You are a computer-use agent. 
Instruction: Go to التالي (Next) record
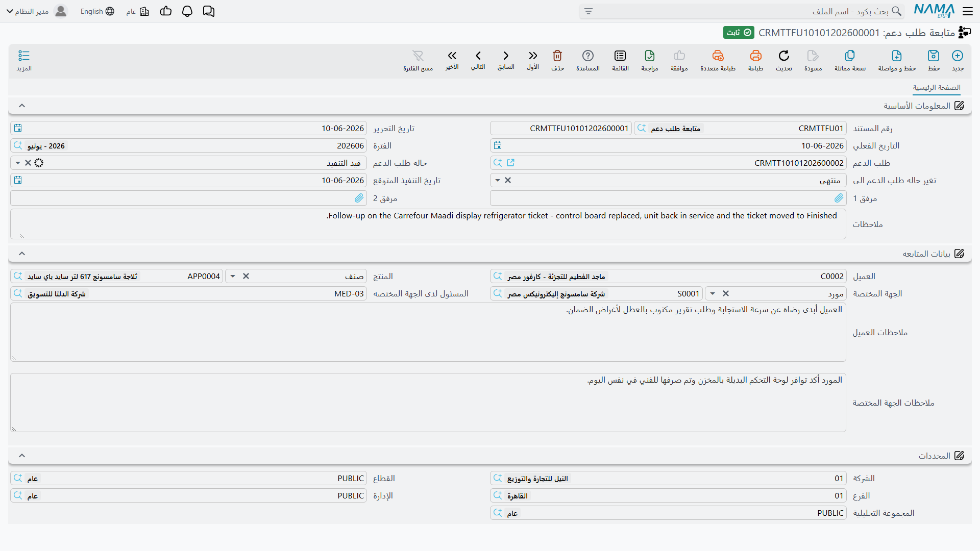click(478, 56)
